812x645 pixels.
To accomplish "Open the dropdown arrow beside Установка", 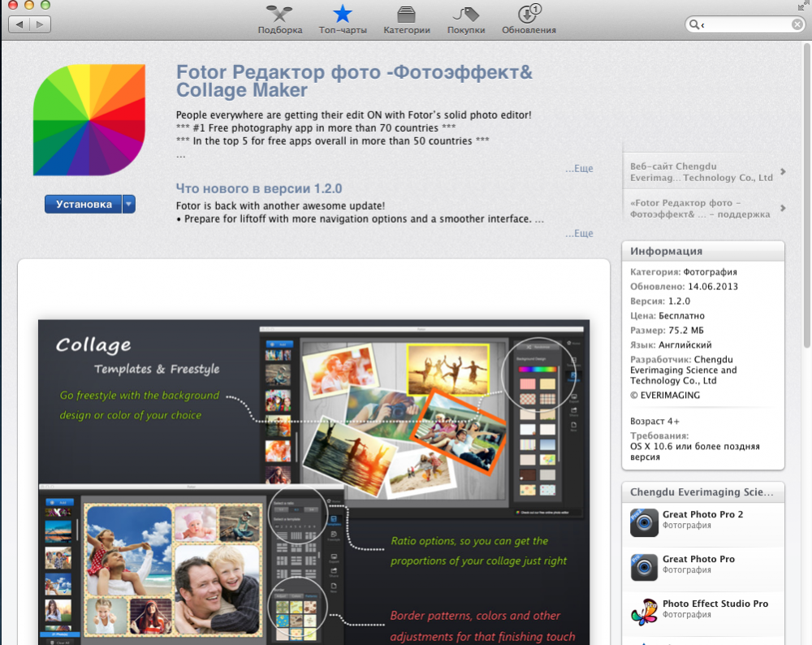I will coord(129,204).
